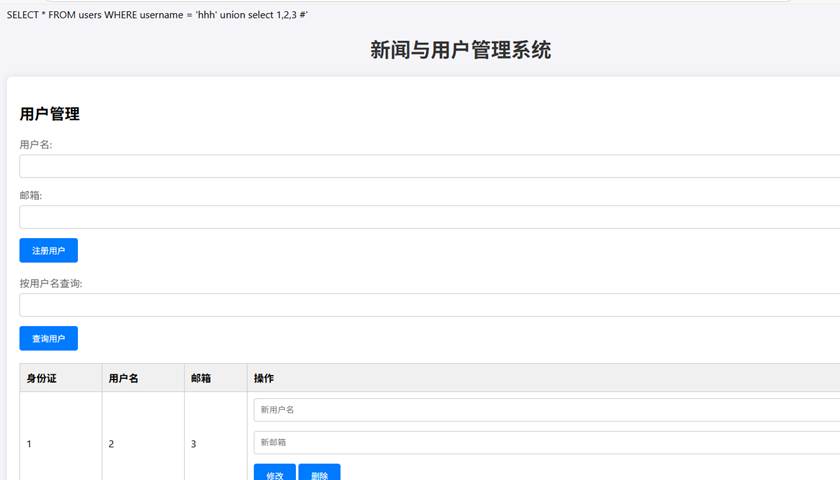This screenshot has height=480, width=840.
Task: Focus the 新邮箱 input in the table row
Action: 547,442
